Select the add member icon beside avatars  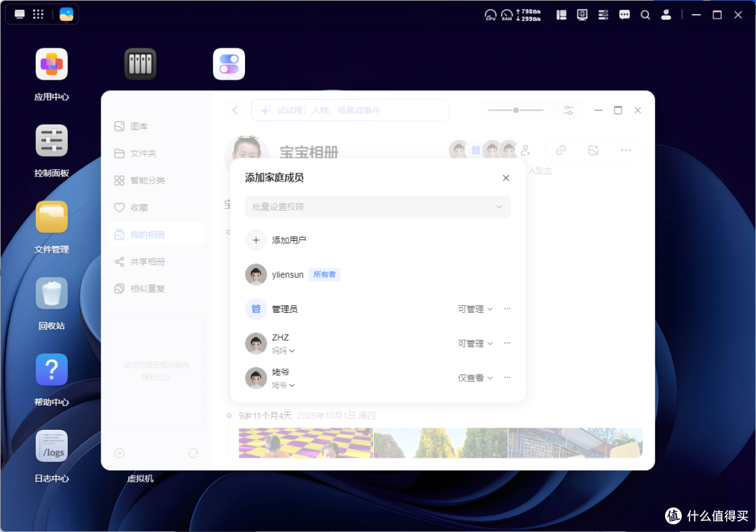coord(526,150)
